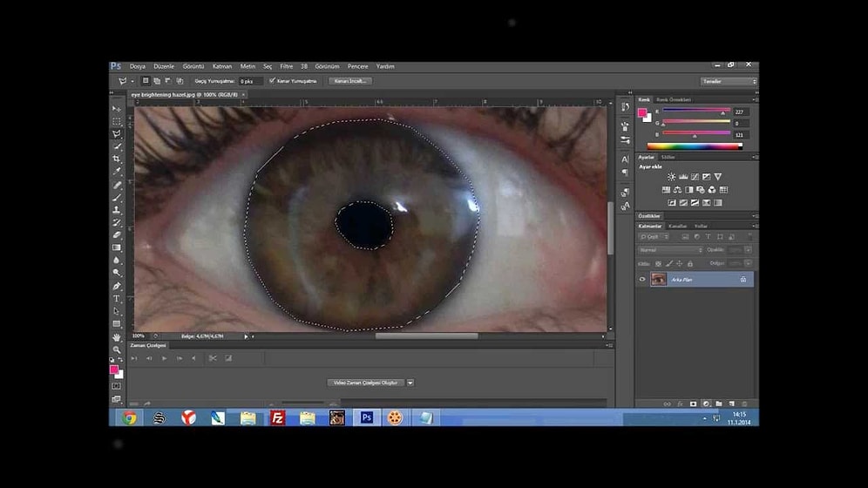
Task: Select the Pen tool
Action: point(116,286)
